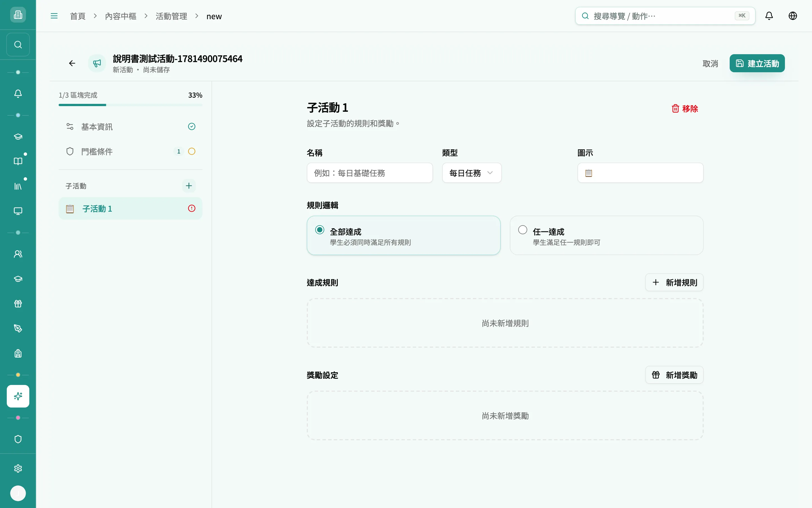Image resolution: width=812 pixels, height=508 pixels.
Task: Open the 門檻條件 section
Action: coord(131,152)
